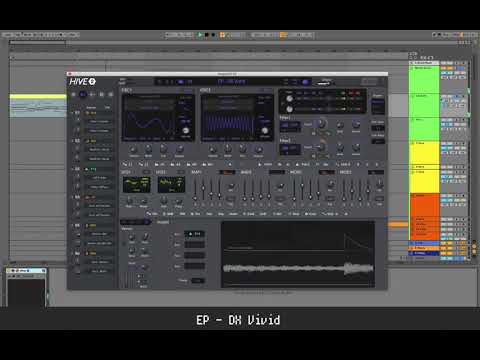Click the OSC2 Detune knob
Viewport: 480px width, 360px height.
coord(258,149)
